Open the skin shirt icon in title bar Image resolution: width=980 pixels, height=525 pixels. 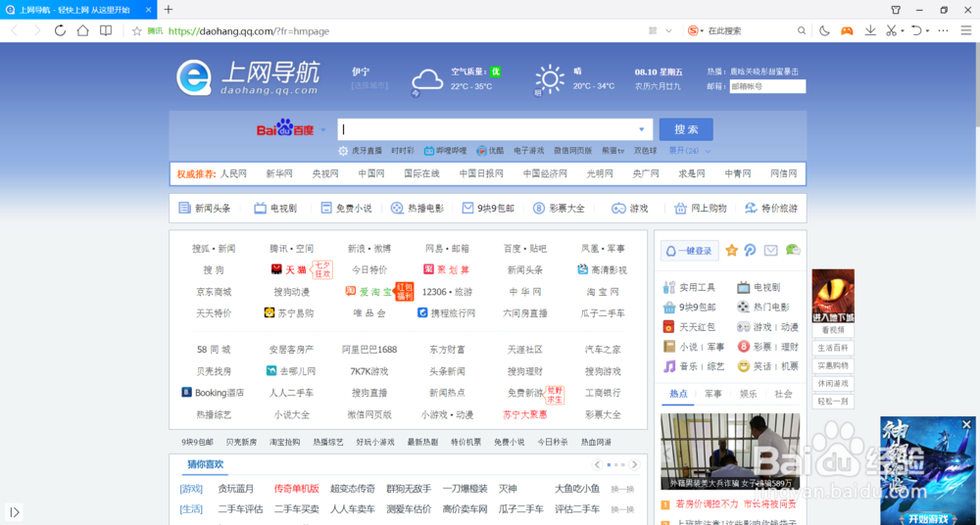point(896,10)
